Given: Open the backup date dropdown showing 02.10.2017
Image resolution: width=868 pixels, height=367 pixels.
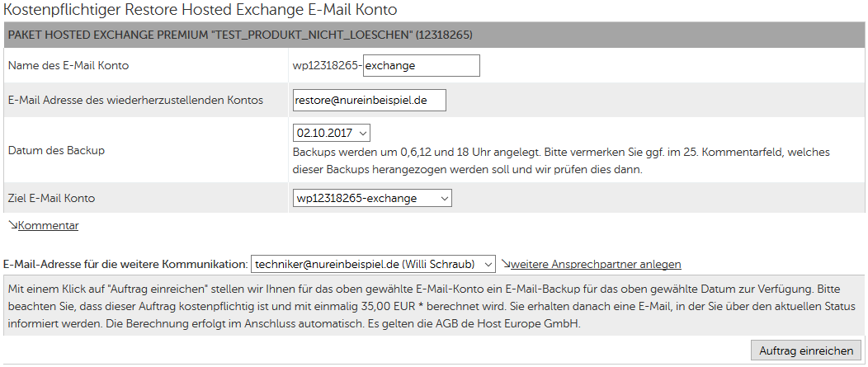Looking at the screenshot, I should pyautogui.click(x=331, y=133).
